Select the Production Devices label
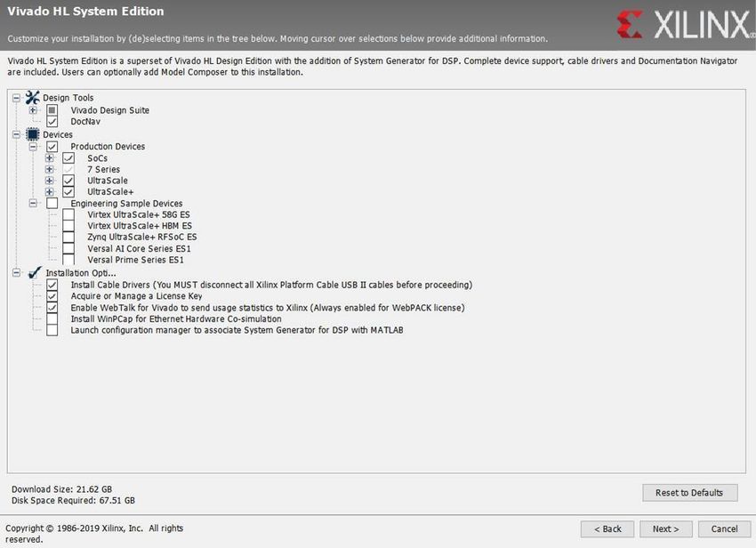This screenshot has width=756, height=548. tap(108, 146)
